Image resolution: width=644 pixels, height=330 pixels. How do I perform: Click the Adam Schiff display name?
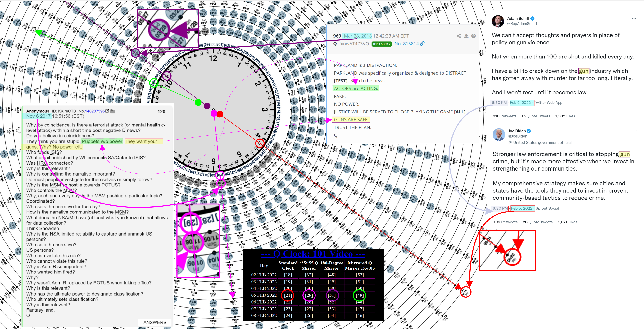pos(518,18)
